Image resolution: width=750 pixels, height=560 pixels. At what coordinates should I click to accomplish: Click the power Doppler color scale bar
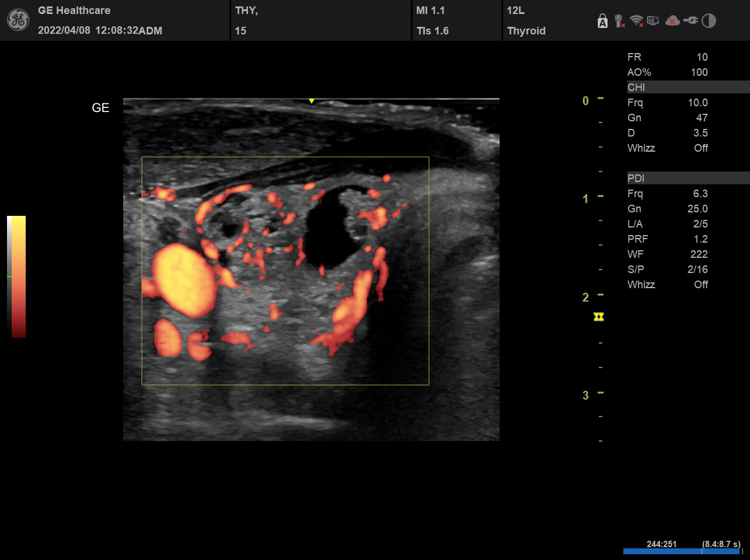pos(17,276)
